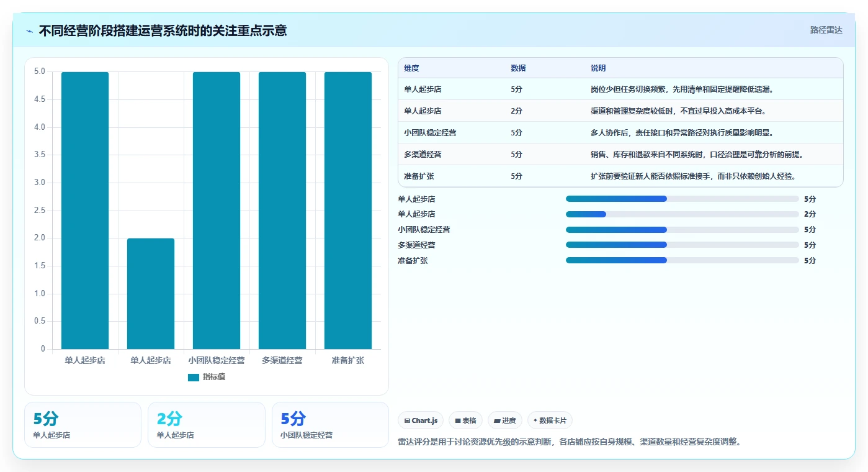
Task: Click the 准备扩张 label in the progress list
Action: pos(413,261)
